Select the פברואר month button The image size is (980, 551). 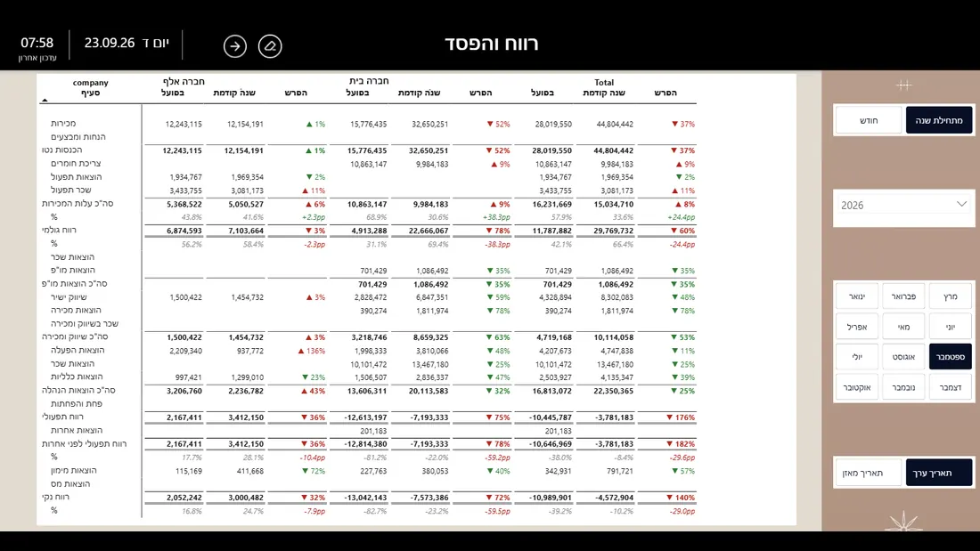point(903,296)
